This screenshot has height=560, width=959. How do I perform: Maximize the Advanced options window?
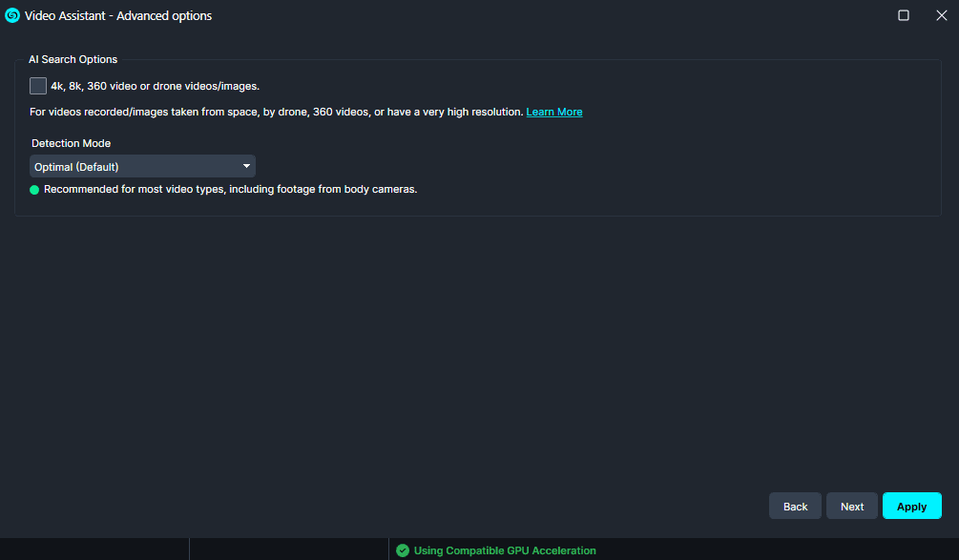pyautogui.click(x=904, y=15)
